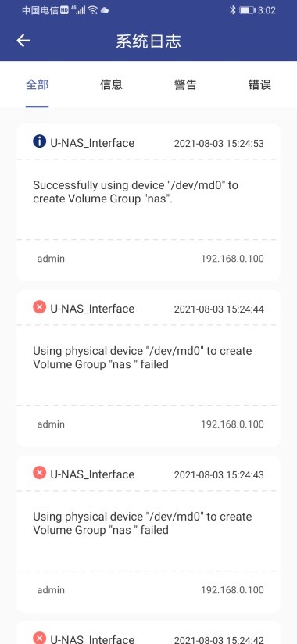Tap the red error icon at 15:24:42
Screen dimensions: 297x644
click(x=39, y=638)
